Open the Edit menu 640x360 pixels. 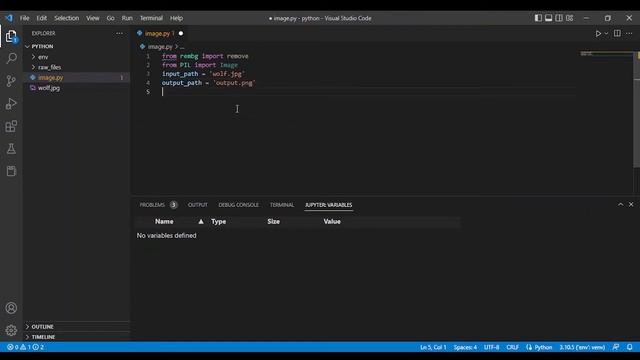point(42,18)
